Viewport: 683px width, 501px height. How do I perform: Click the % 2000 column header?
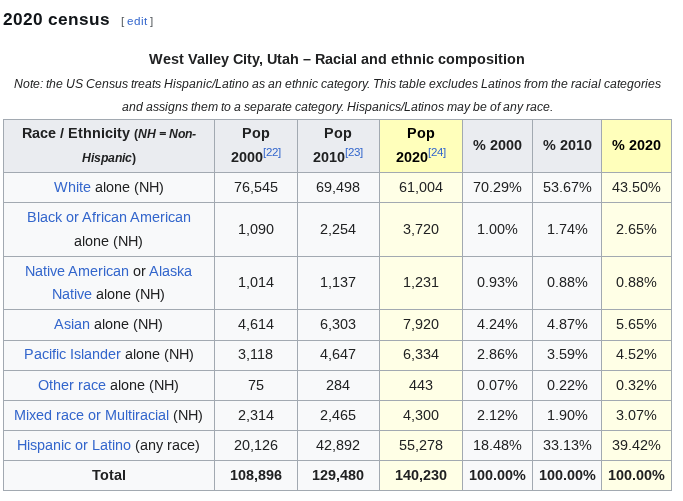[497, 146]
